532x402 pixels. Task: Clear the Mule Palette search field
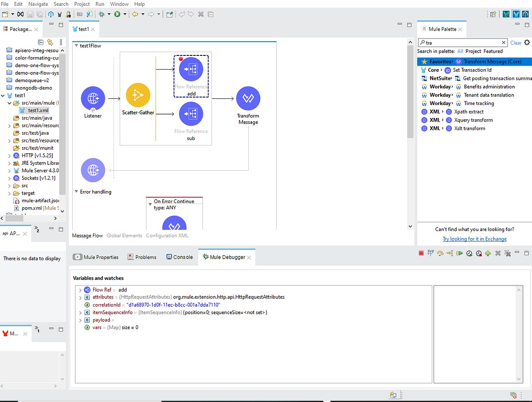(x=503, y=43)
